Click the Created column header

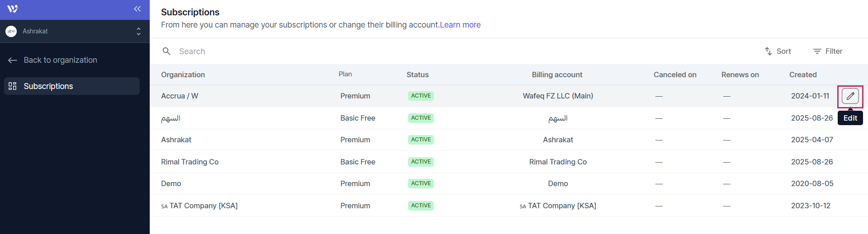coord(802,75)
